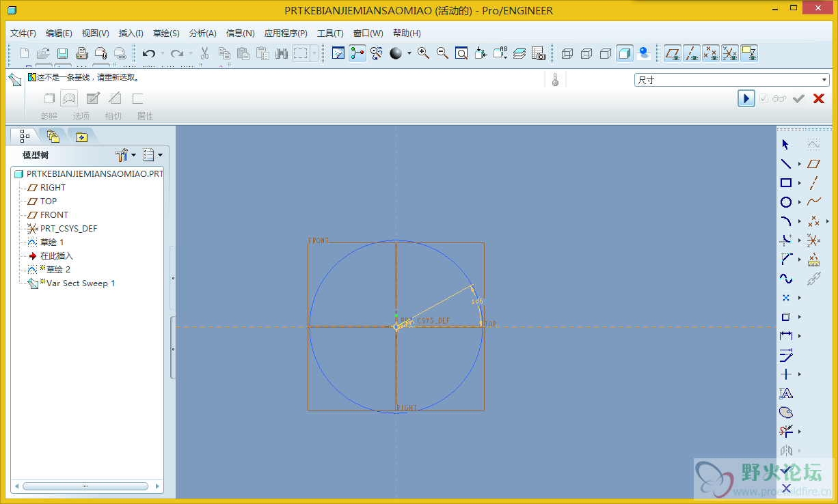
Task: Select the Hidden Line display style
Action: (586, 53)
